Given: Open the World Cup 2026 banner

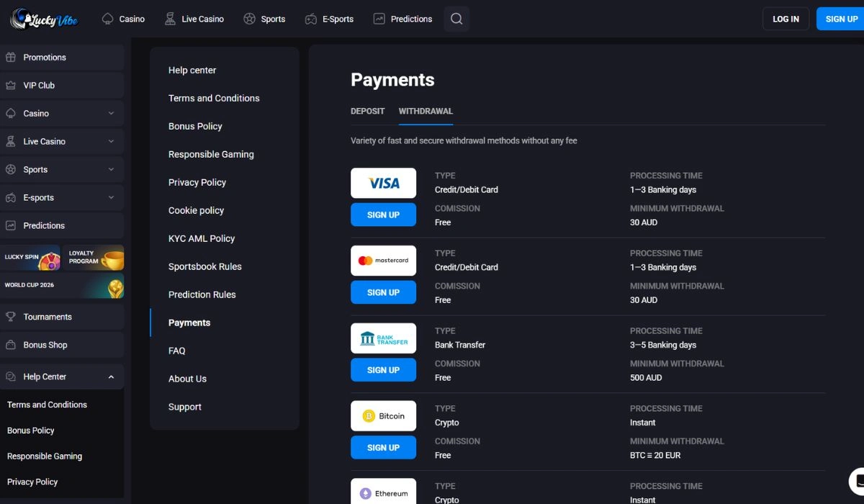Looking at the screenshot, I should pyautogui.click(x=62, y=285).
